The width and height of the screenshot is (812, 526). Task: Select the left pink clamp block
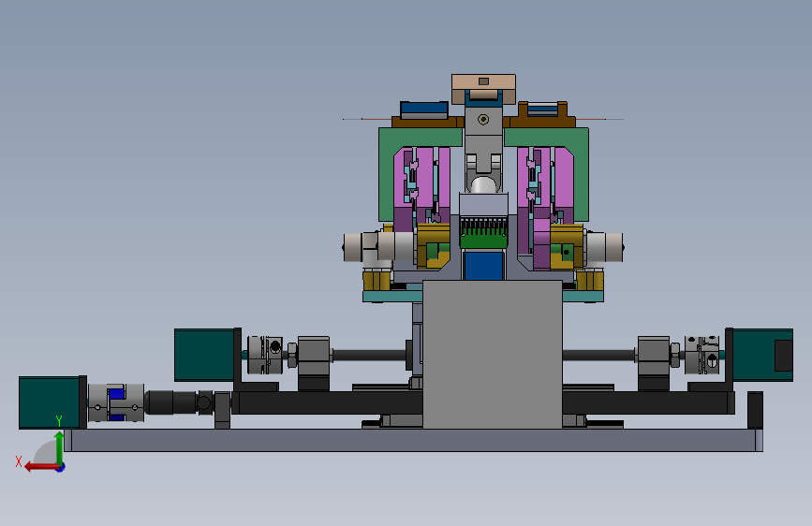[421, 179]
